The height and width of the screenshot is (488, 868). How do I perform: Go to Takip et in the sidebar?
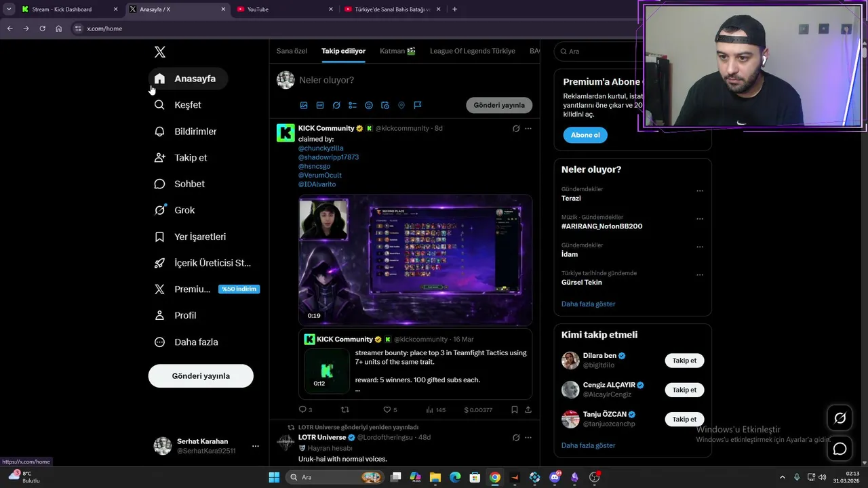click(181, 158)
